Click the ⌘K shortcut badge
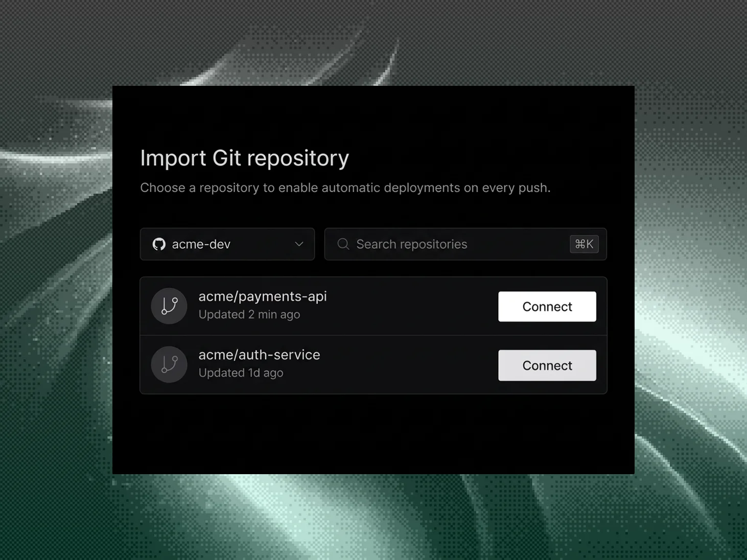This screenshot has height=560, width=747. click(584, 244)
